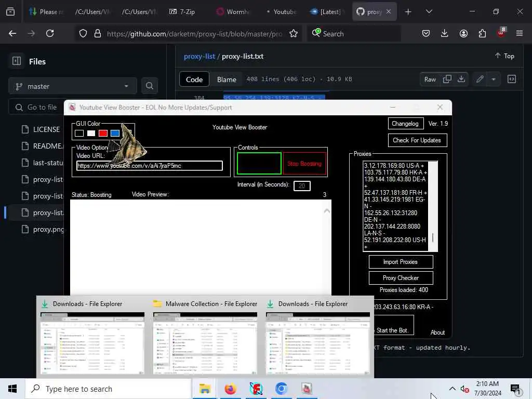Open the list all tabs chevron
The width and height of the screenshot is (532, 399).
tap(429, 12)
